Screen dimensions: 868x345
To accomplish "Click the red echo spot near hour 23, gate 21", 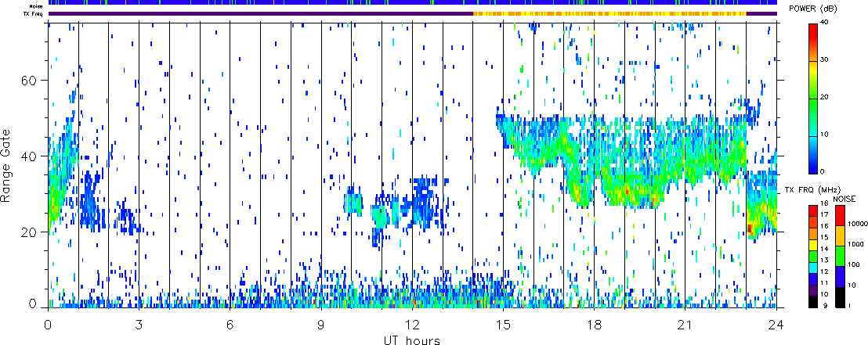I will pyautogui.click(x=750, y=228).
